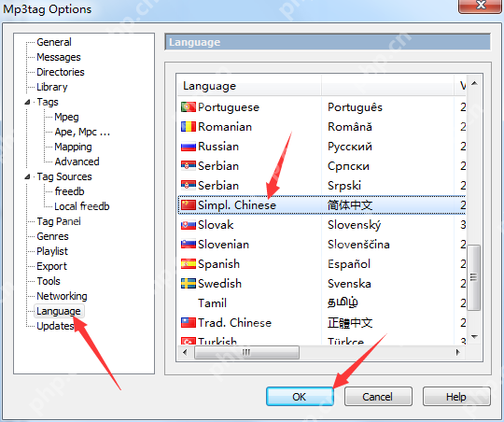Image resolution: width=504 pixels, height=422 pixels.
Task: Click the native name Slovenščina
Action: point(358,245)
